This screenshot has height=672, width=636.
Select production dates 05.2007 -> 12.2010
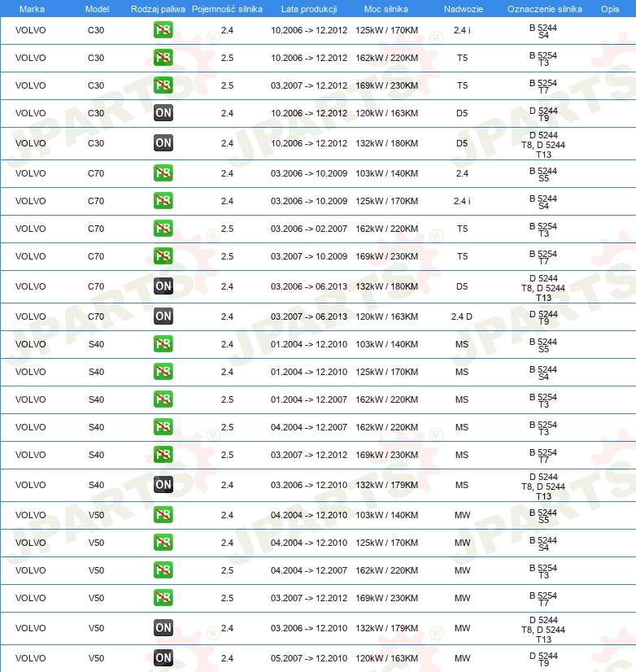pos(309,658)
